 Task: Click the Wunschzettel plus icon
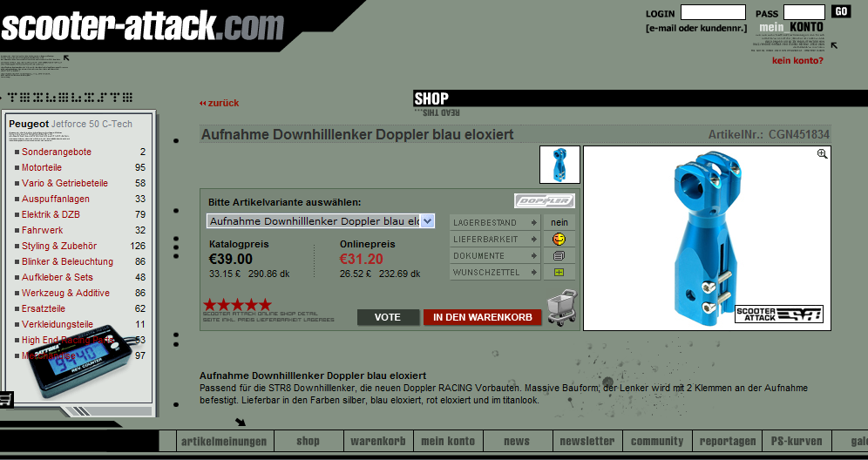[x=559, y=273]
